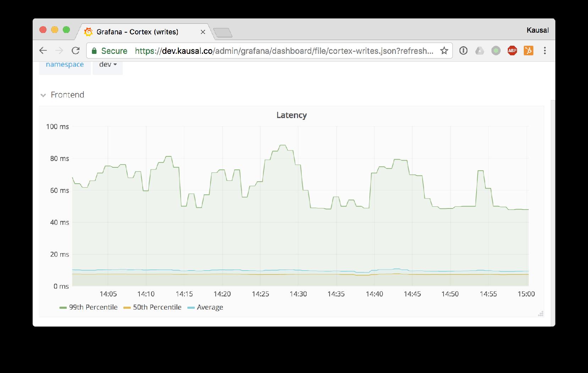The height and width of the screenshot is (373, 588).
Task: Click the 14:10 time axis label
Action: point(146,294)
